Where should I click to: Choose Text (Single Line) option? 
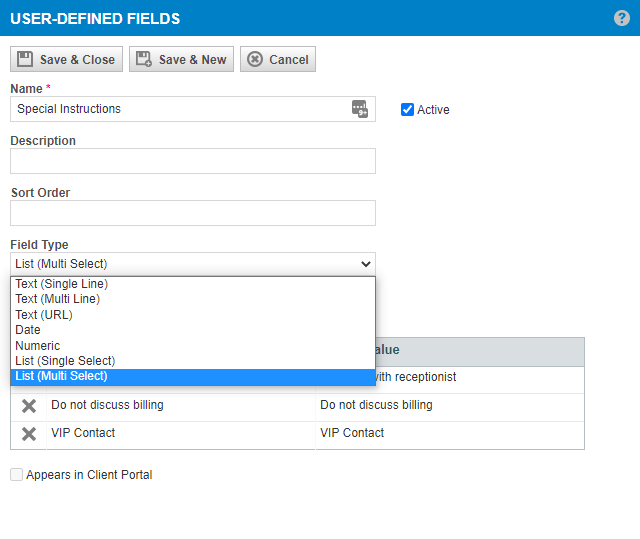point(193,284)
